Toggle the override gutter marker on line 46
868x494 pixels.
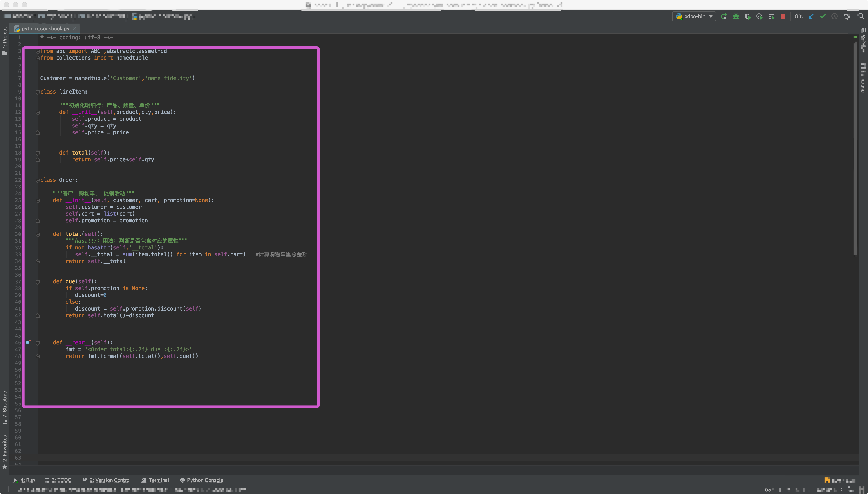click(x=28, y=342)
